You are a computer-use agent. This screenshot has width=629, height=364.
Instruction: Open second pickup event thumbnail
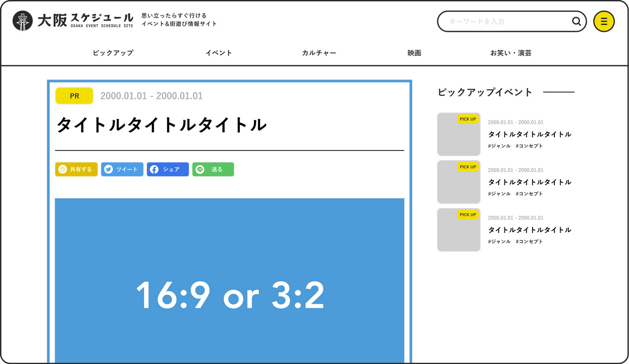(x=459, y=182)
